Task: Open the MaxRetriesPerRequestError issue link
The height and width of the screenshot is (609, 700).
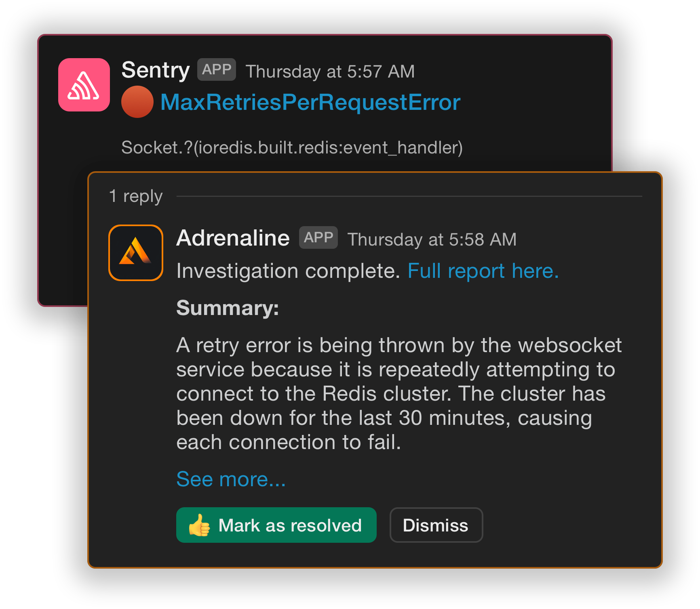Action: click(x=311, y=103)
